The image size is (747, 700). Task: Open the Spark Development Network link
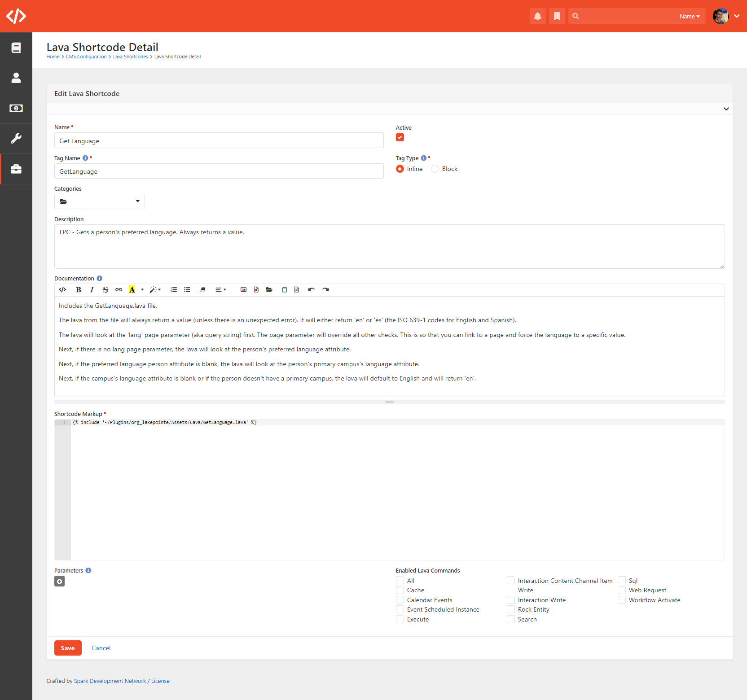tap(110, 681)
